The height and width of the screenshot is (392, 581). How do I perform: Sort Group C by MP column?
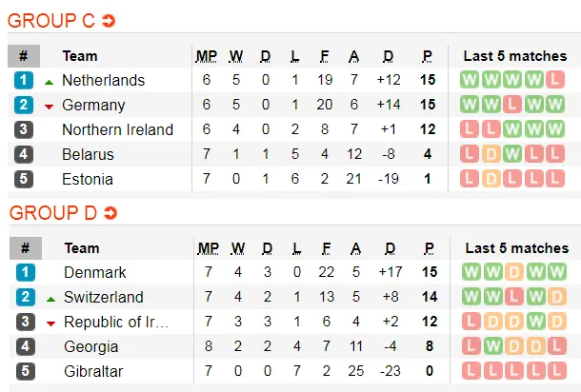pos(207,55)
